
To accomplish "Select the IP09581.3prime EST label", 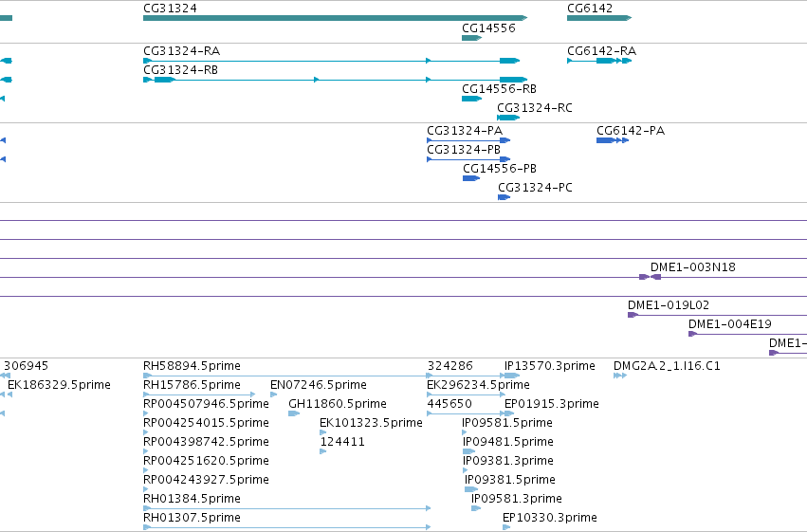I will coord(517,499).
